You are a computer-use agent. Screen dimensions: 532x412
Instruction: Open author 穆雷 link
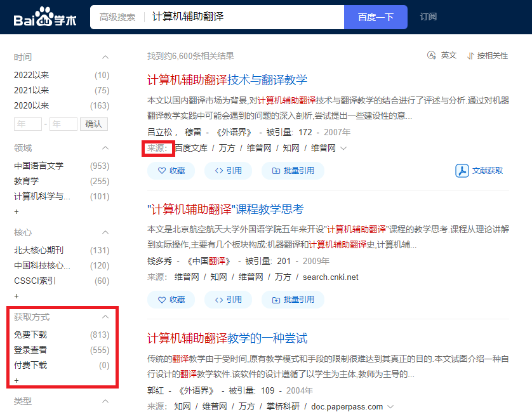coord(193,132)
